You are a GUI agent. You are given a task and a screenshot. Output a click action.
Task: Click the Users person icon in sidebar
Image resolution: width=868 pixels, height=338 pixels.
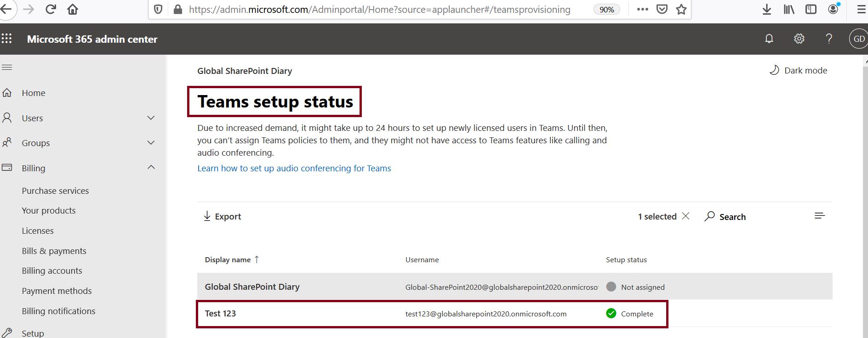click(x=7, y=118)
